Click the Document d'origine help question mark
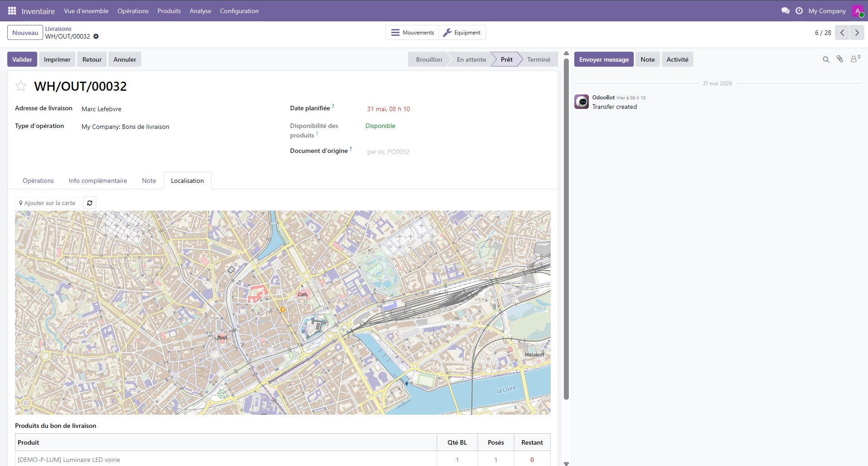This screenshot has height=466, width=868. [351, 149]
